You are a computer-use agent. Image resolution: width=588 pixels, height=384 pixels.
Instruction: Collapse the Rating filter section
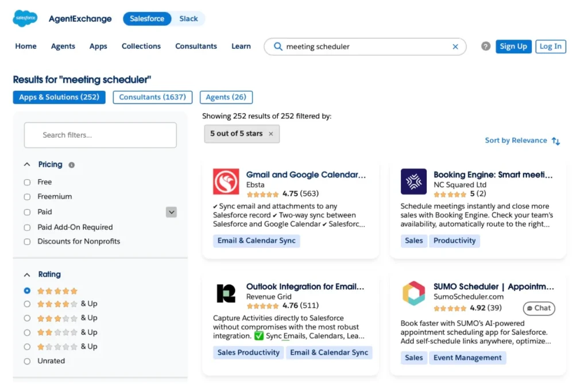(x=27, y=275)
